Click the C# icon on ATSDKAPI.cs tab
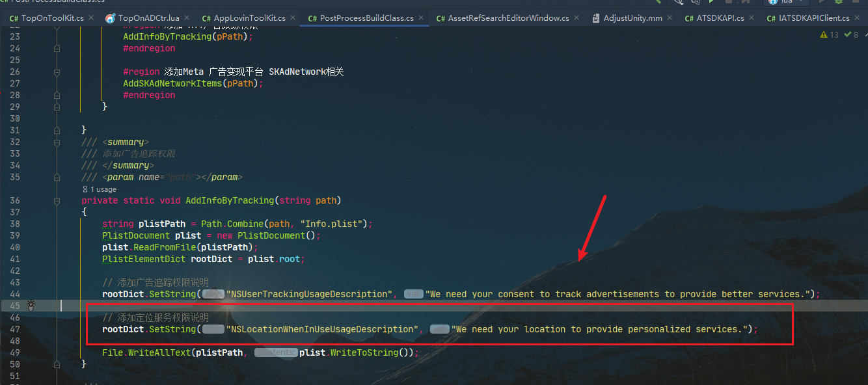This screenshot has height=385, width=868. [x=690, y=18]
